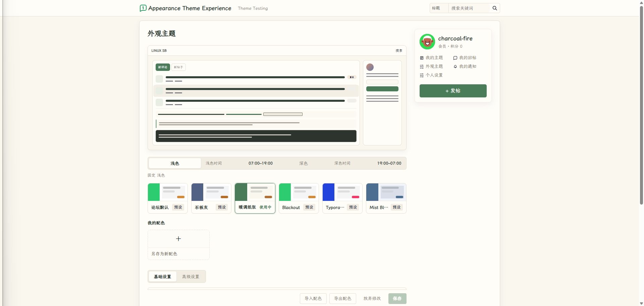Open the 标题 search type dropdown
Screen dimensions: 644x306
point(439,8)
